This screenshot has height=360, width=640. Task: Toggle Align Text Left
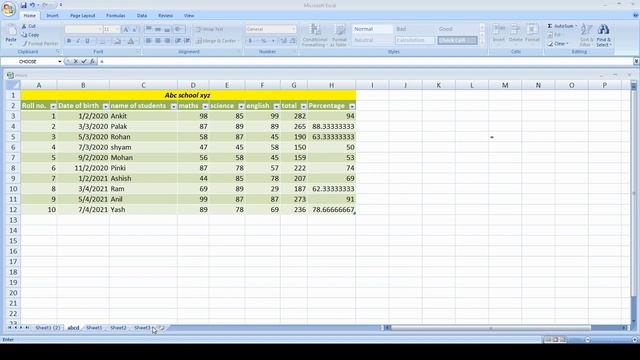(x=149, y=41)
